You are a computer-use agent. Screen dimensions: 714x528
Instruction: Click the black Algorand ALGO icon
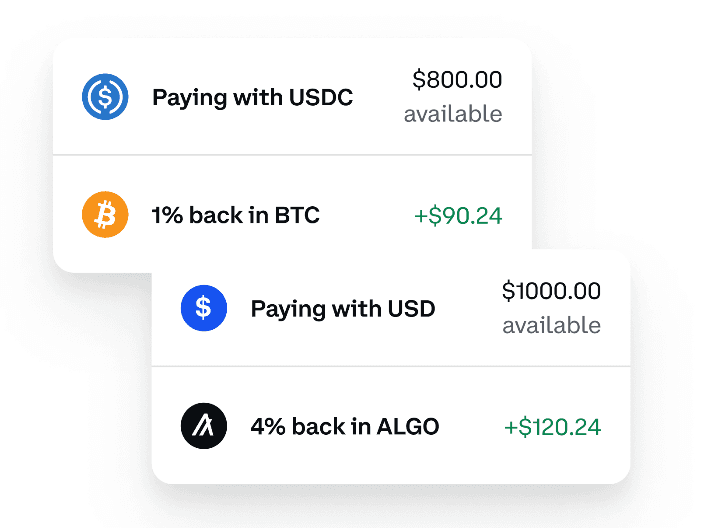pyautogui.click(x=204, y=426)
